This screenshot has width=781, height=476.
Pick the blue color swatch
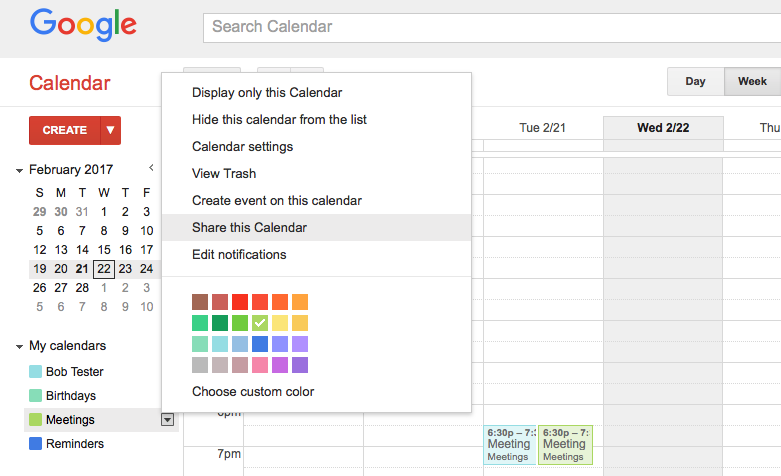[x=260, y=344]
